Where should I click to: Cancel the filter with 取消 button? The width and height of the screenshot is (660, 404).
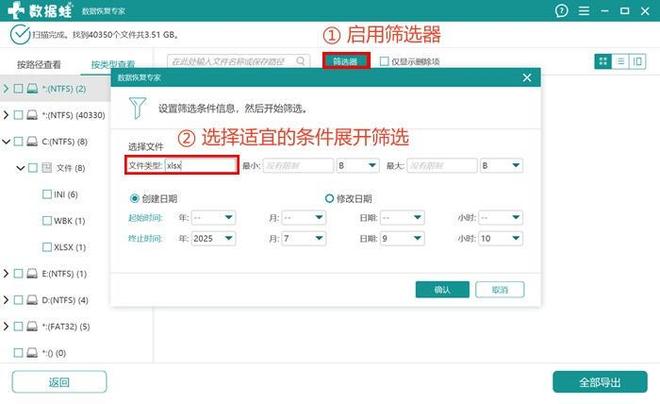pyautogui.click(x=500, y=290)
